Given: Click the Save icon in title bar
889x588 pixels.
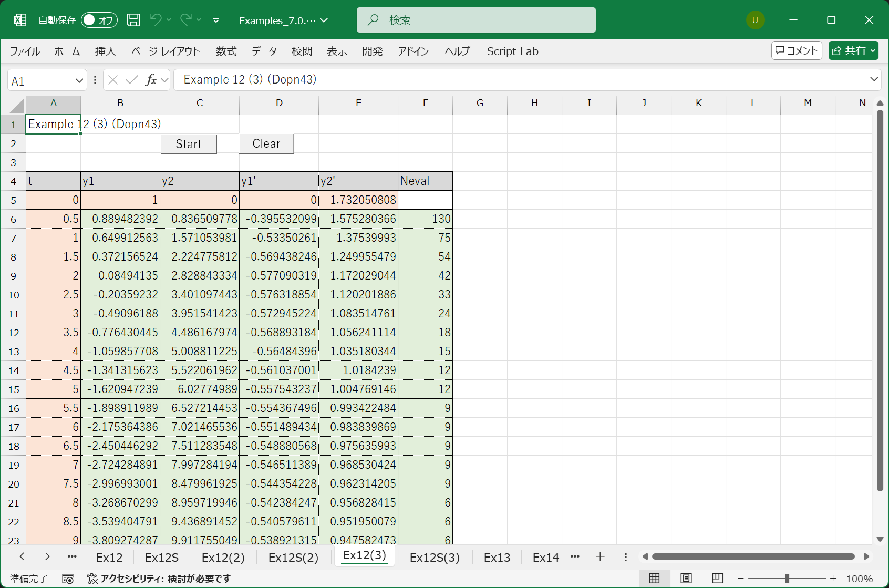Looking at the screenshot, I should (133, 20).
